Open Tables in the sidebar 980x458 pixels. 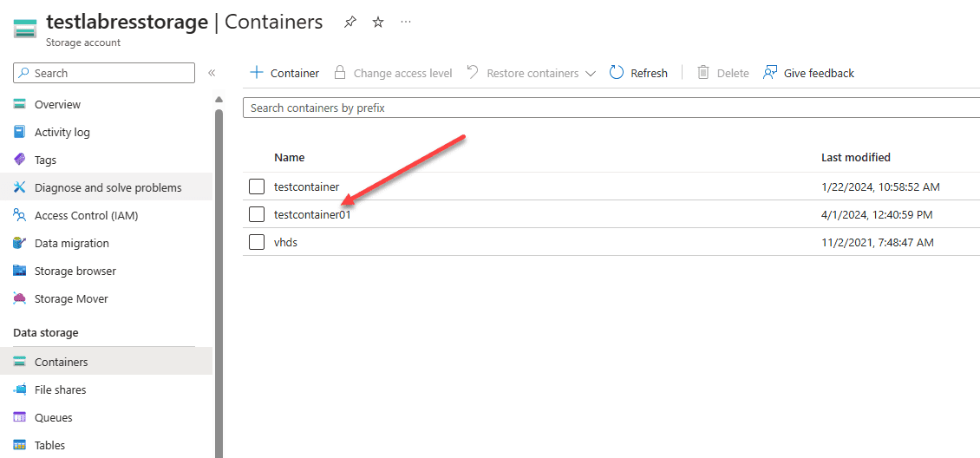(x=50, y=446)
